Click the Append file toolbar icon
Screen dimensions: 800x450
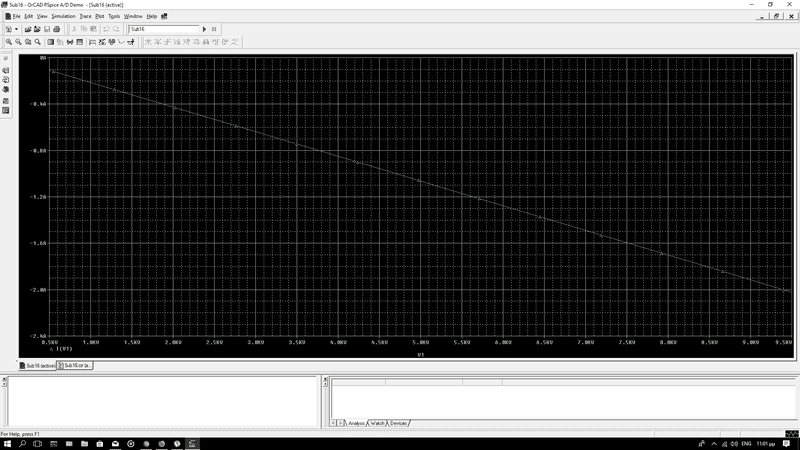[37, 29]
